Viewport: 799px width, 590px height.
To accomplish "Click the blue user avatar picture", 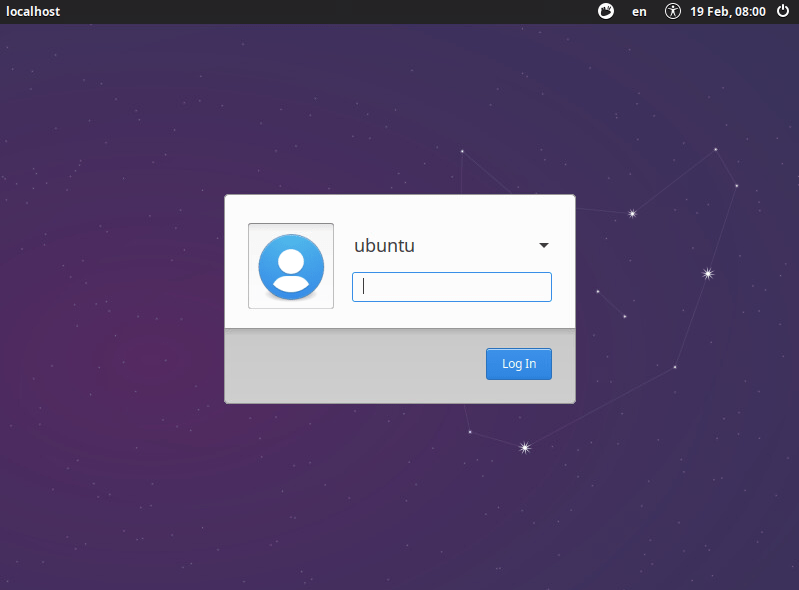I will 291,266.
